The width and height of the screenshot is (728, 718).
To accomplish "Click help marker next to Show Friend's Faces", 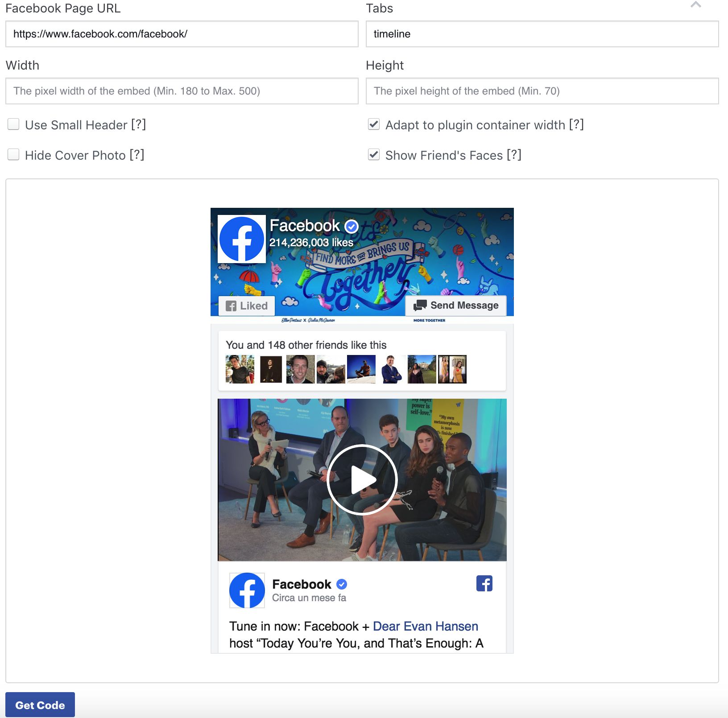I will coord(514,155).
